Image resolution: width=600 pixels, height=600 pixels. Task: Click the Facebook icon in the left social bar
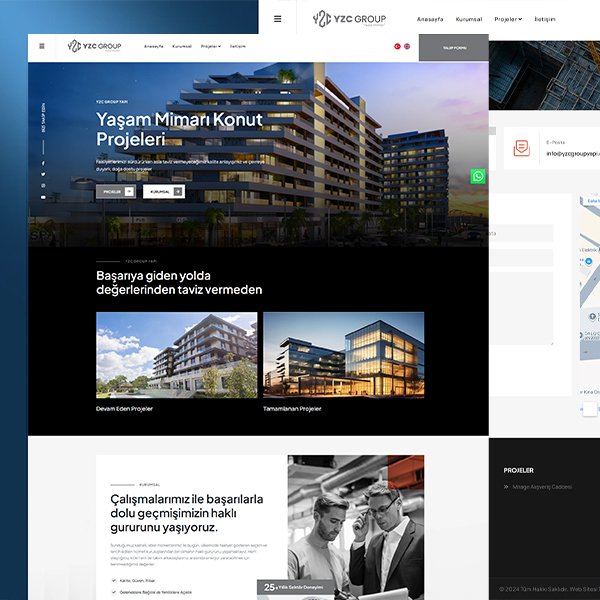tap(43, 162)
